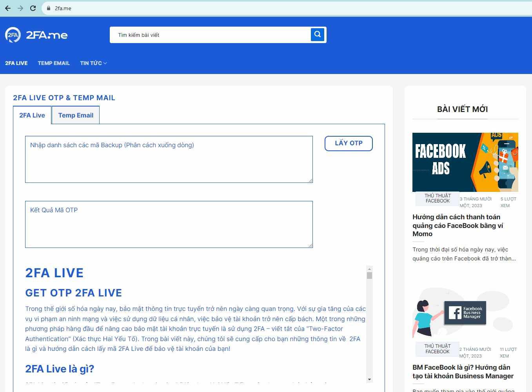
Task: Click the down arrow of the content scrollbar
Action: [369, 379]
